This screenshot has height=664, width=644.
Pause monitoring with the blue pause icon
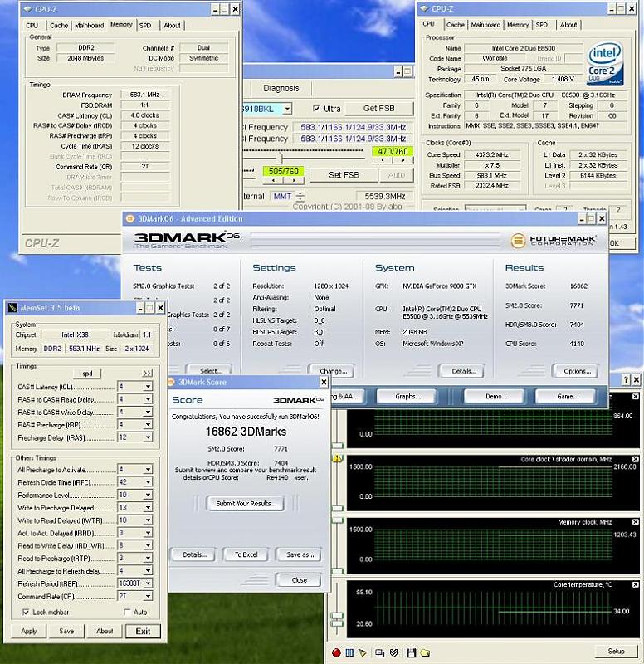349,652
